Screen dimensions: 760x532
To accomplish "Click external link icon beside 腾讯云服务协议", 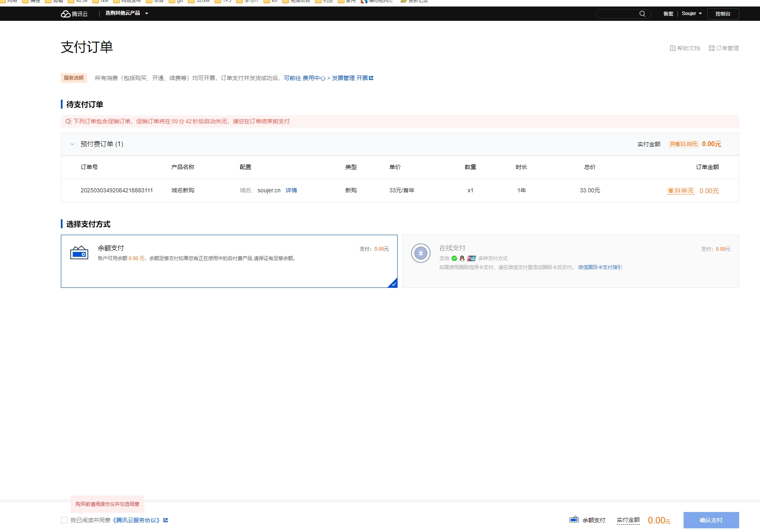I will (x=165, y=520).
